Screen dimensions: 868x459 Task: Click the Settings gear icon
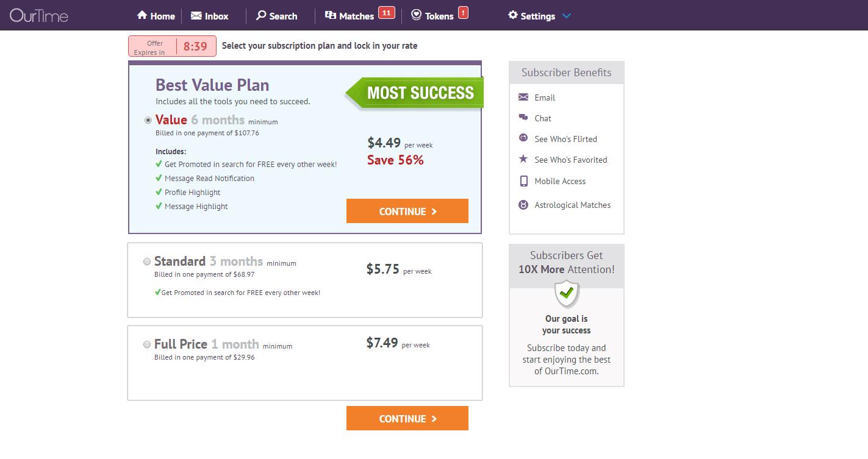[x=513, y=15]
